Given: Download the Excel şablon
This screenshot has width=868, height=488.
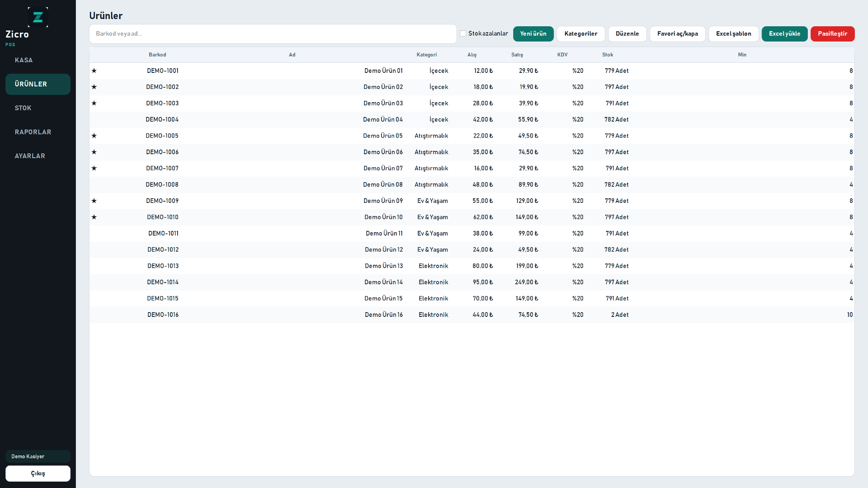Looking at the screenshot, I should pyautogui.click(x=734, y=34).
